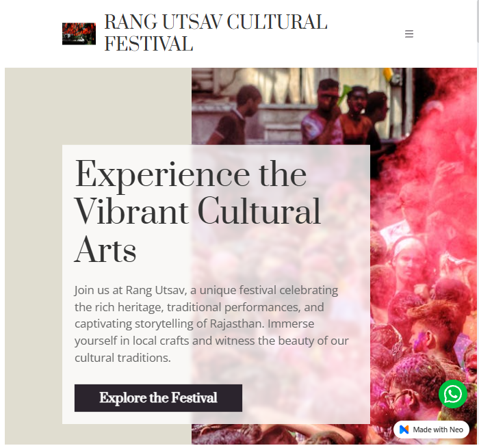Click the Explore the Festival button
This screenshot has height=448, width=479.
[158, 397]
